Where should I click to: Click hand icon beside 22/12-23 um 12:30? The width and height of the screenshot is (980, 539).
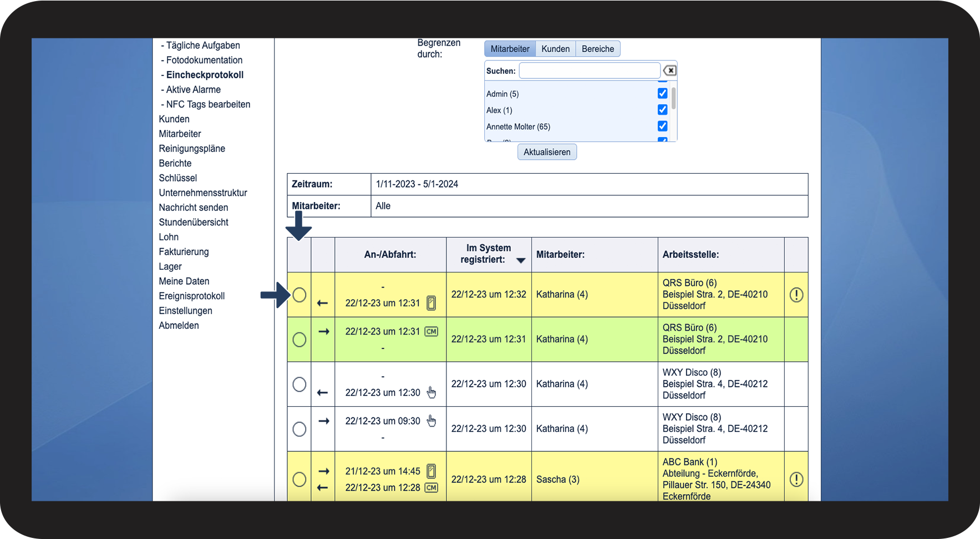point(431,392)
